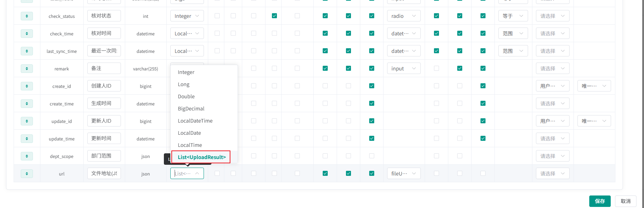Expand the fileU… dropdown in the url row
This screenshot has width=644, height=208.
point(403,174)
